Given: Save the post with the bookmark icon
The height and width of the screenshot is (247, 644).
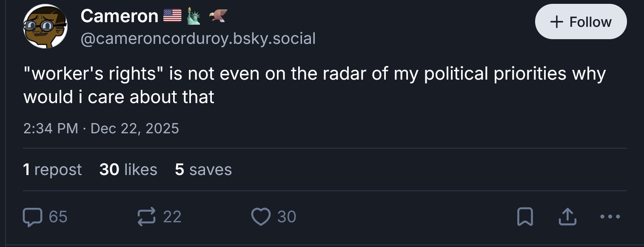Looking at the screenshot, I should pos(524,217).
